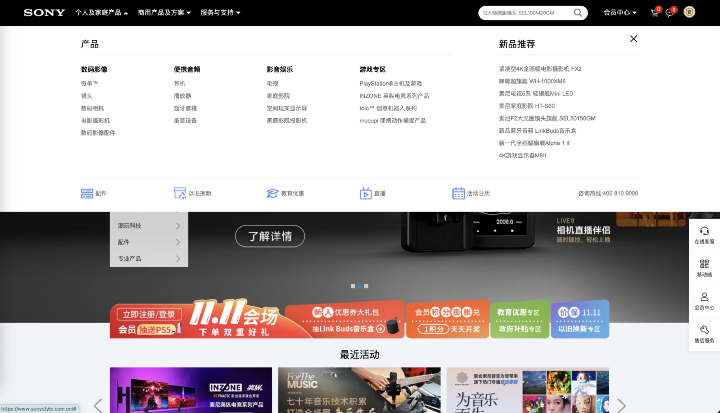
Task: Close the products mega menu
Action: (x=633, y=39)
